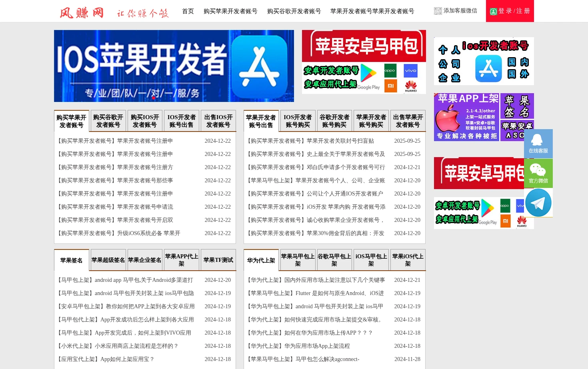Open article 华为应用市场App上架流程
The width and height of the screenshot is (588, 369).
[x=317, y=346]
